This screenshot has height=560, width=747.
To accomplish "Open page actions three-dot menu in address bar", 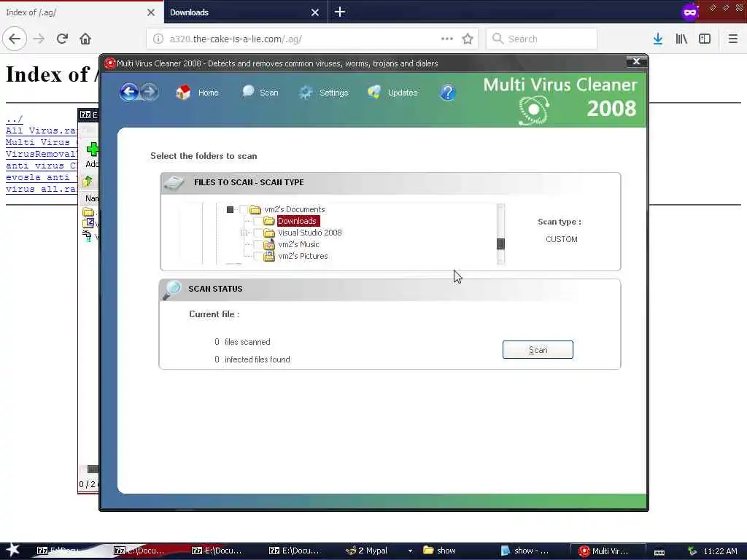I will pos(447,39).
